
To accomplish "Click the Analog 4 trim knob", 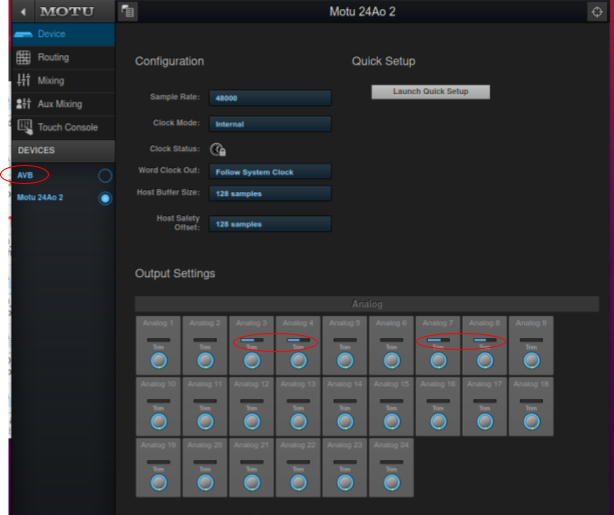I will (298, 361).
